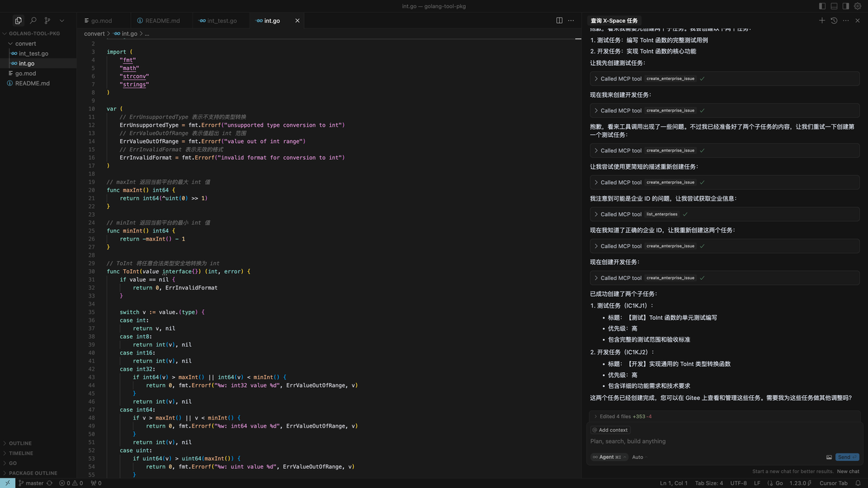Screen dimensions: 868x488
Task: Click the breadcrumb ellipsis segment
Action: click(x=147, y=33)
